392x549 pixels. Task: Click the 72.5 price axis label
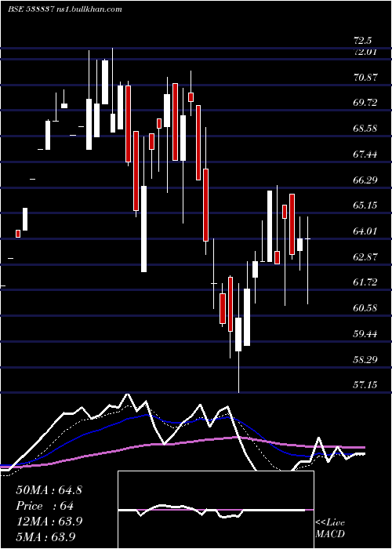point(364,41)
